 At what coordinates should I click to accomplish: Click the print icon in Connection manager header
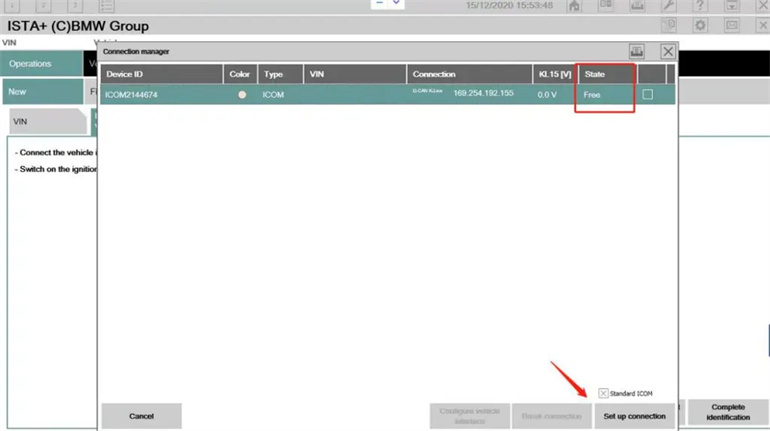pos(637,51)
